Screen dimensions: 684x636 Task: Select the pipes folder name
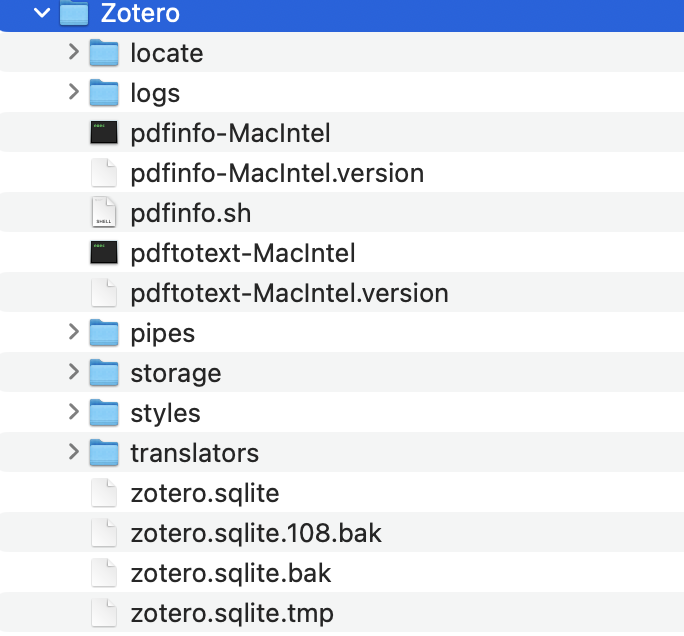coord(162,334)
